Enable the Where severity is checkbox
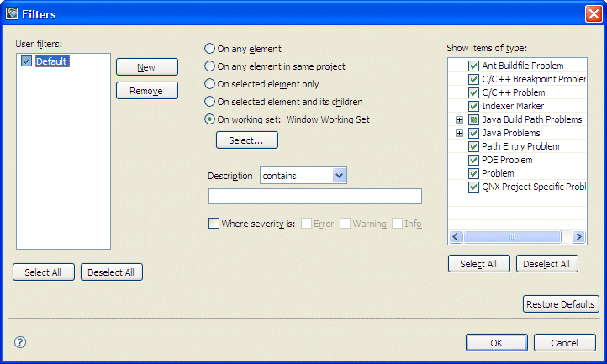 pyautogui.click(x=214, y=224)
